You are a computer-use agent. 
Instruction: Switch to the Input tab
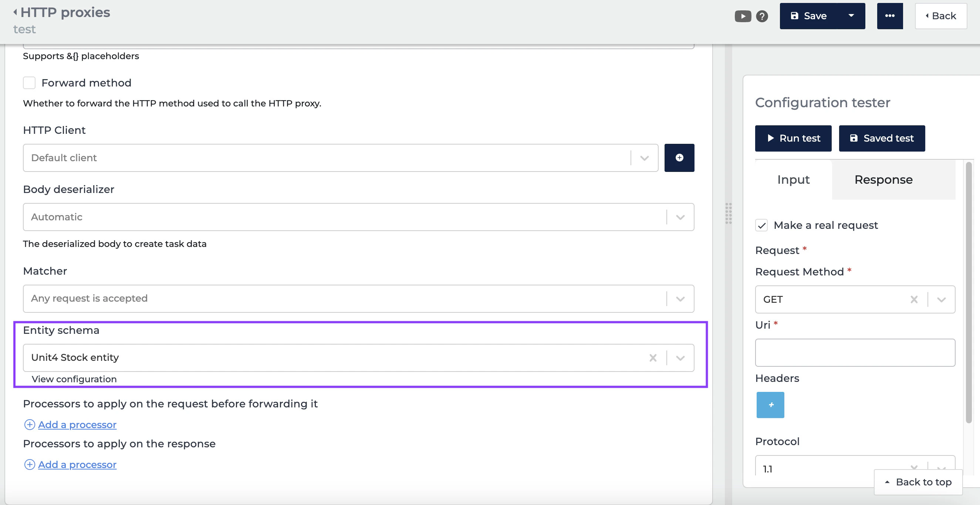tap(793, 180)
